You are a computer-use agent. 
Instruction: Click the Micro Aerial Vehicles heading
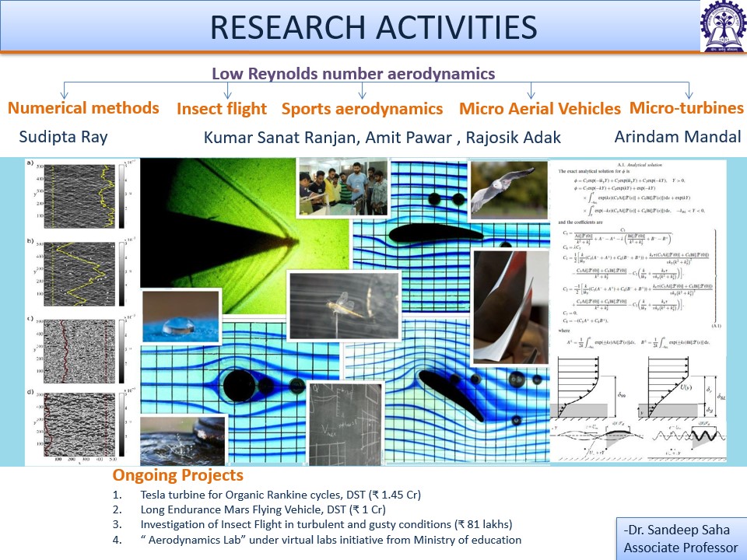coord(540,109)
